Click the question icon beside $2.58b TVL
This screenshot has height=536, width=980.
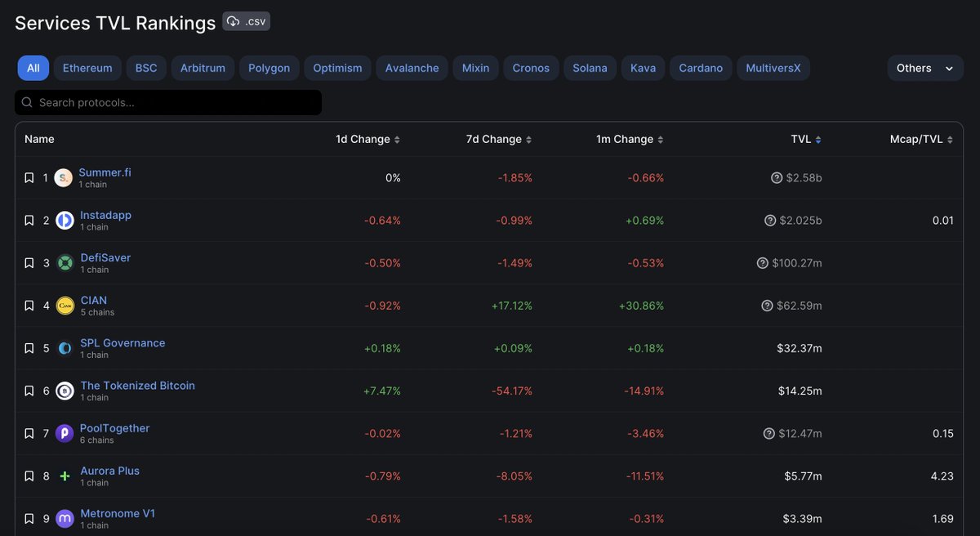pos(777,177)
